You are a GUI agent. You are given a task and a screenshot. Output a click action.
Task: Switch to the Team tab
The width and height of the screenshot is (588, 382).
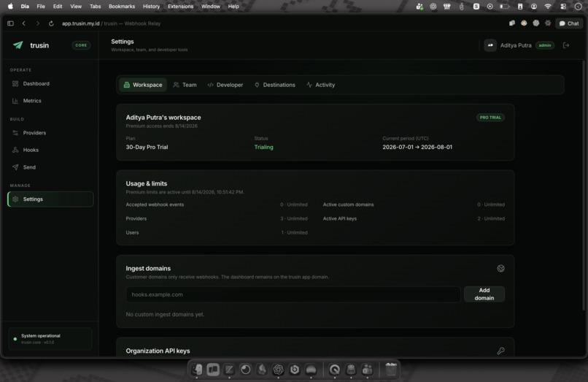(x=185, y=85)
